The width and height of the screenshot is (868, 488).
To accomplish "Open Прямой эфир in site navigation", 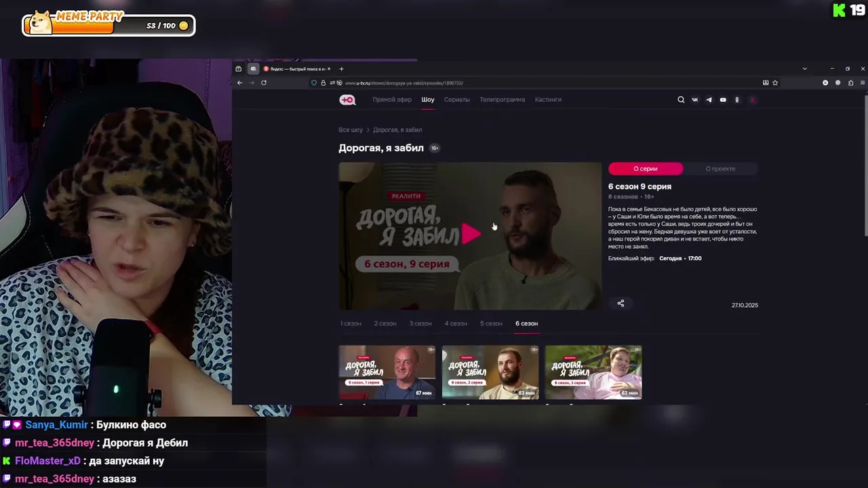I will tap(392, 100).
